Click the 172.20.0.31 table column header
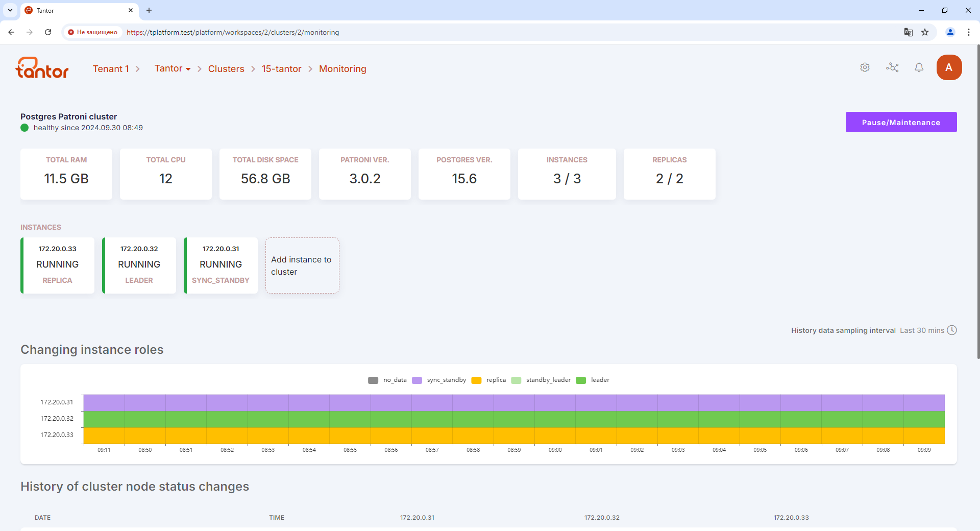 pyautogui.click(x=417, y=518)
